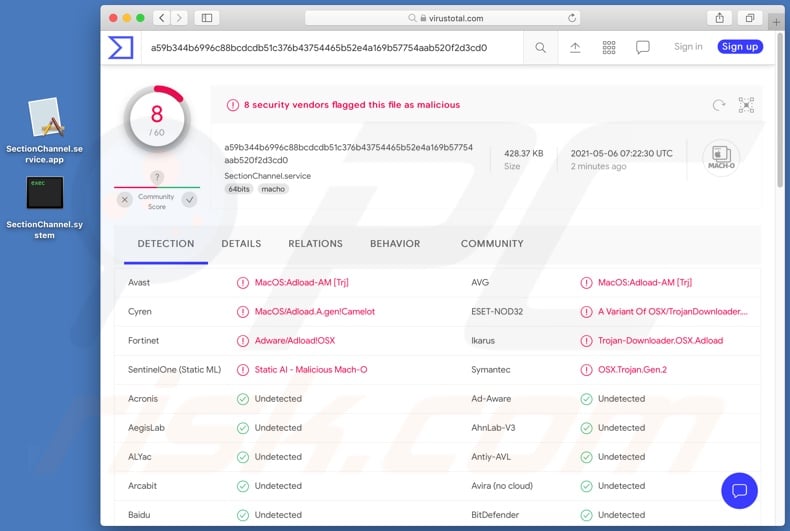Viewport: 790px width, 531px height.
Task: Select SectionChannel.system desktop file
Action: click(44, 208)
